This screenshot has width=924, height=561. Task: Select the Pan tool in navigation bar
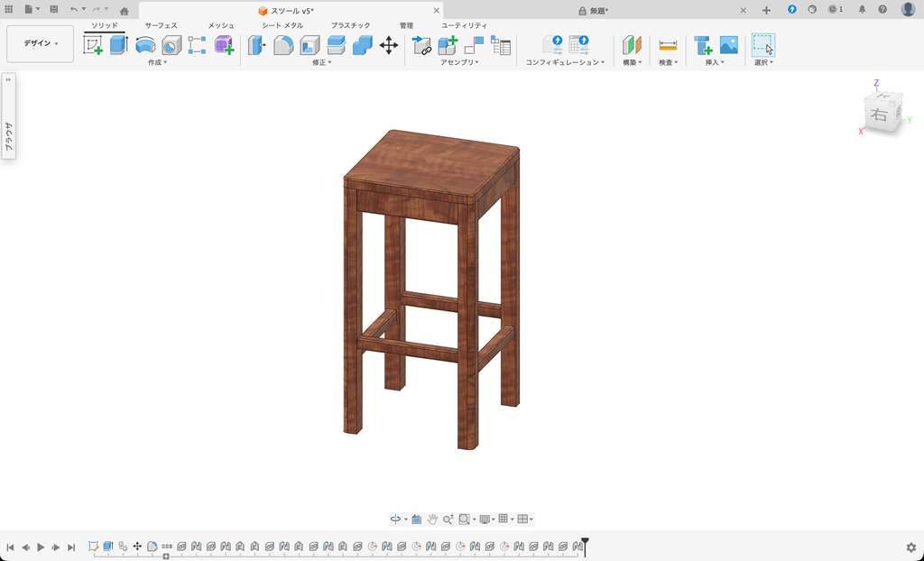point(433,519)
